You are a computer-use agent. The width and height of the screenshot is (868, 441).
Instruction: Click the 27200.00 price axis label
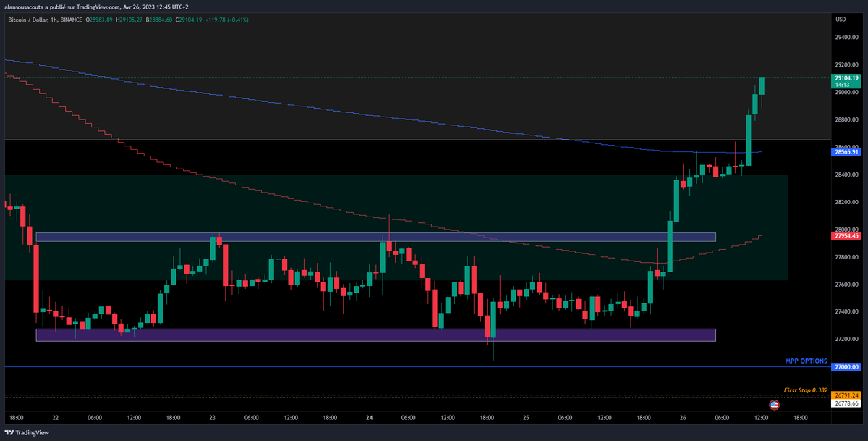pos(846,339)
